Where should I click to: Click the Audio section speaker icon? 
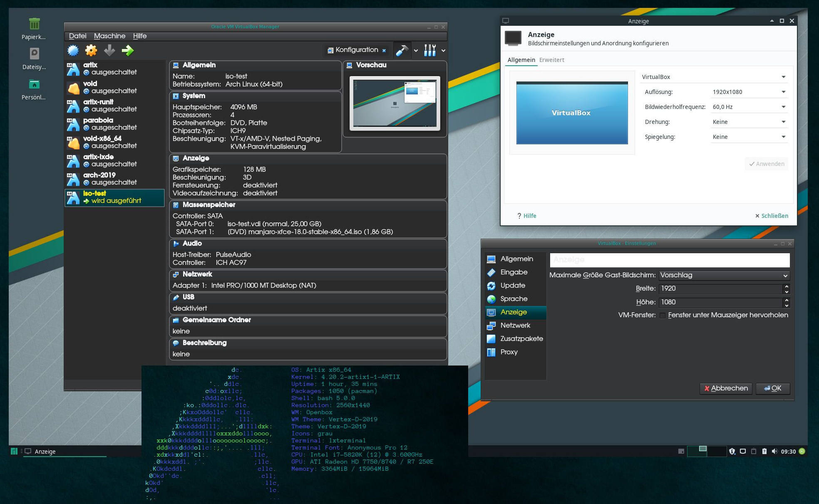pyautogui.click(x=176, y=244)
